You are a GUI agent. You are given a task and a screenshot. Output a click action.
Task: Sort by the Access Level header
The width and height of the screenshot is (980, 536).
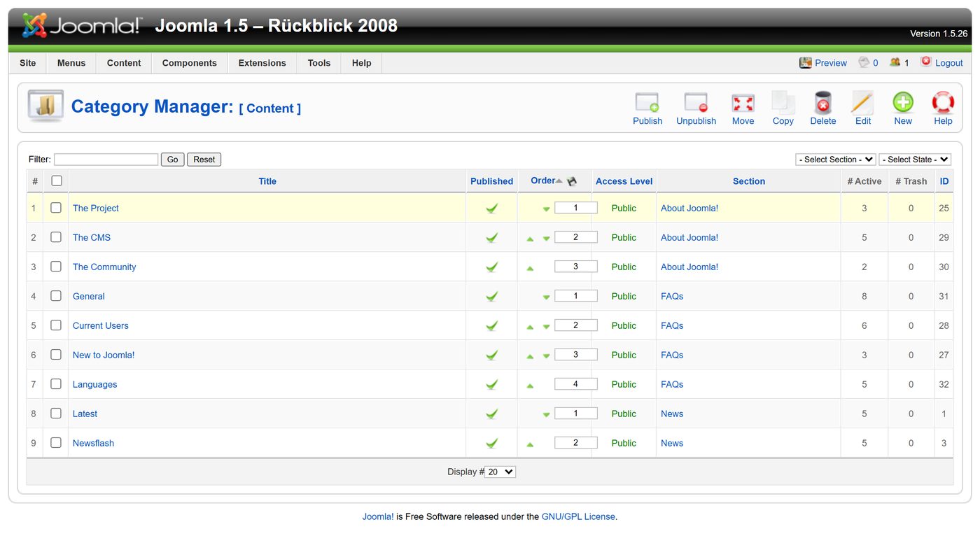coord(624,181)
